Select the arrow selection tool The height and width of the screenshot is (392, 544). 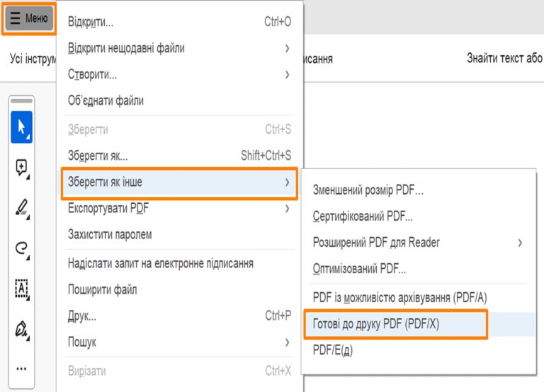pyautogui.click(x=21, y=127)
